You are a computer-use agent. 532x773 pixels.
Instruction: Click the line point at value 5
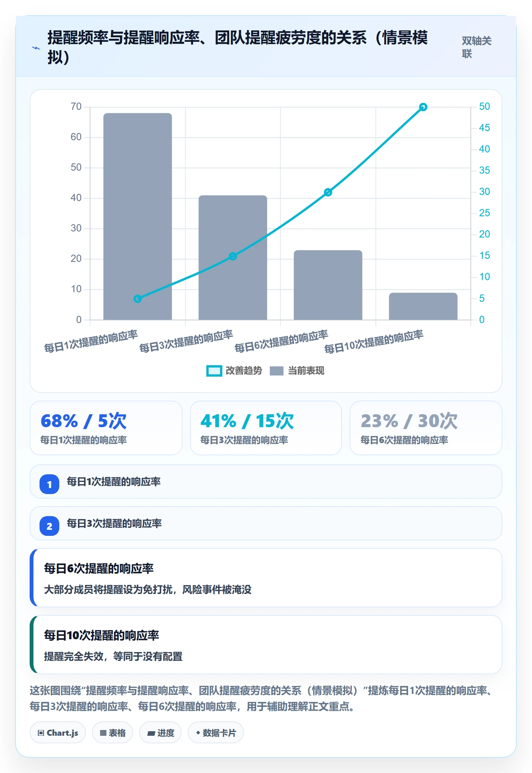138,299
